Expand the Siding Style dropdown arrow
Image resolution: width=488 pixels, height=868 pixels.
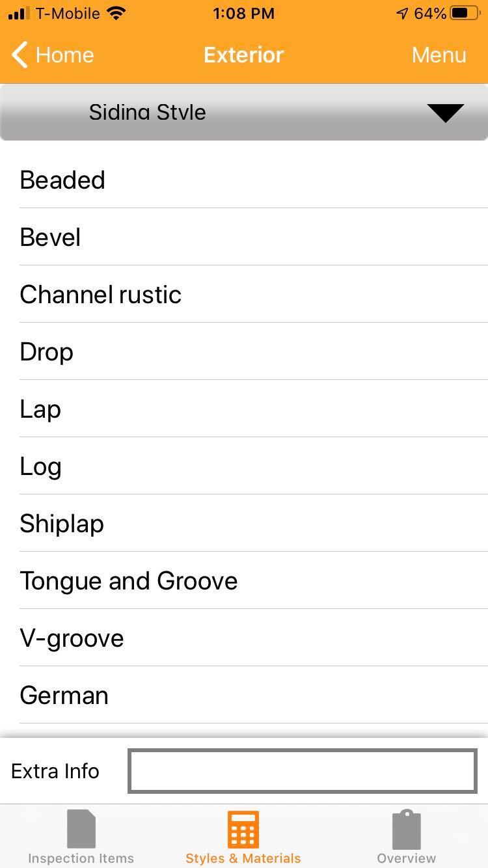pos(445,113)
